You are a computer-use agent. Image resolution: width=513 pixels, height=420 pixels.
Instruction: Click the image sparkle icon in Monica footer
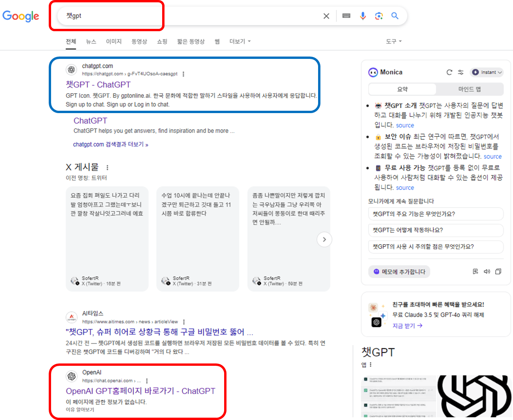click(476, 272)
